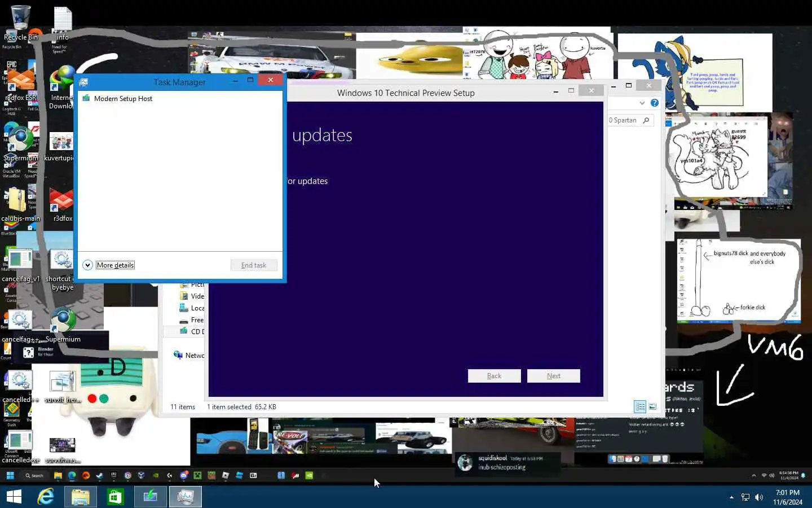Switch File Explorer to large icons view
The height and width of the screenshot is (508, 812).
point(652,406)
